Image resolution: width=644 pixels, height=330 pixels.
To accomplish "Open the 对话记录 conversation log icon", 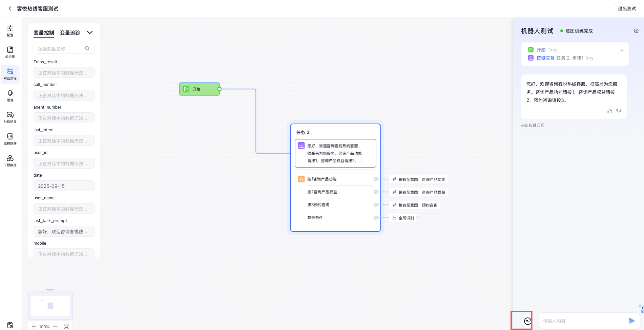I will tap(10, 117).
